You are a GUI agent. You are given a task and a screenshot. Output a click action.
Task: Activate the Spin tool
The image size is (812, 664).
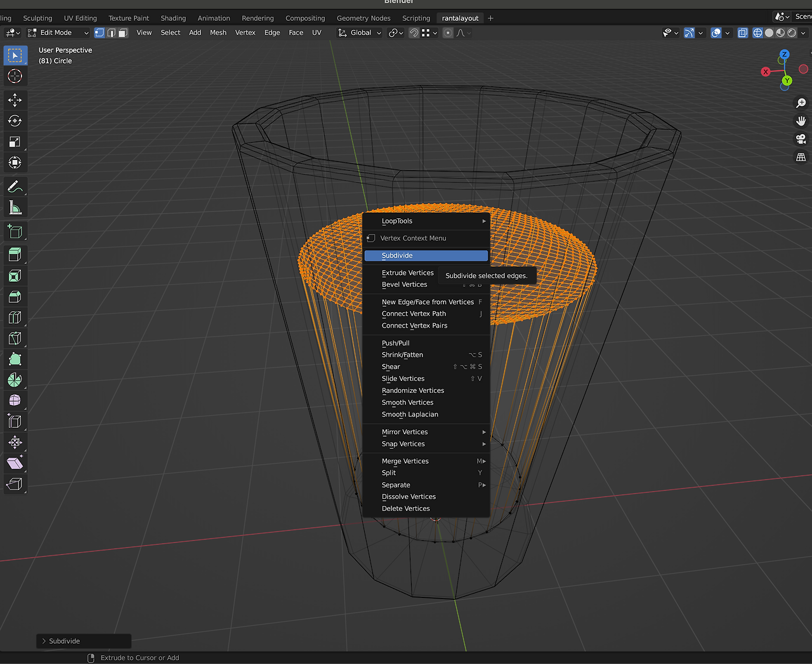coord(15,380)
